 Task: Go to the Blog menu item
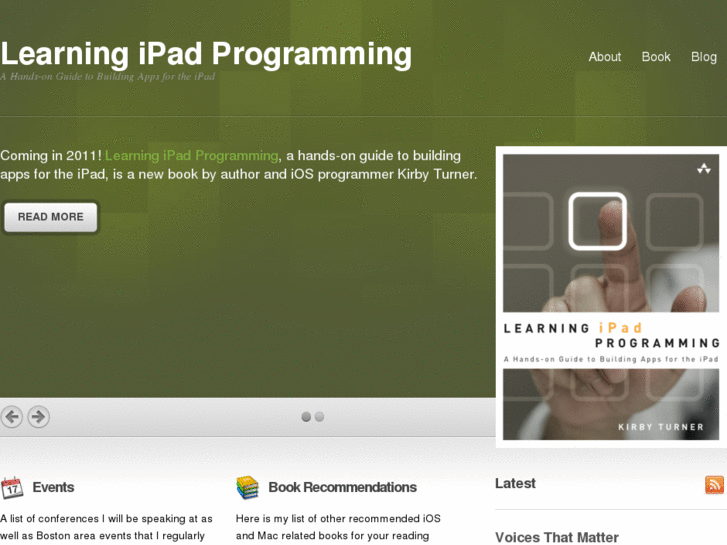pyautogui.click(x=703, y=57)
